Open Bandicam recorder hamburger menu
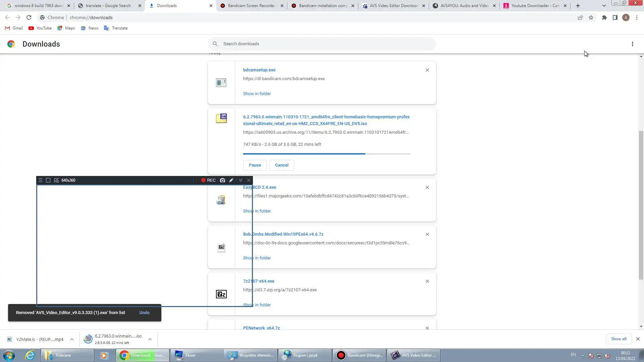The width and height of the screenshot is (644, 362). point(40,180)
